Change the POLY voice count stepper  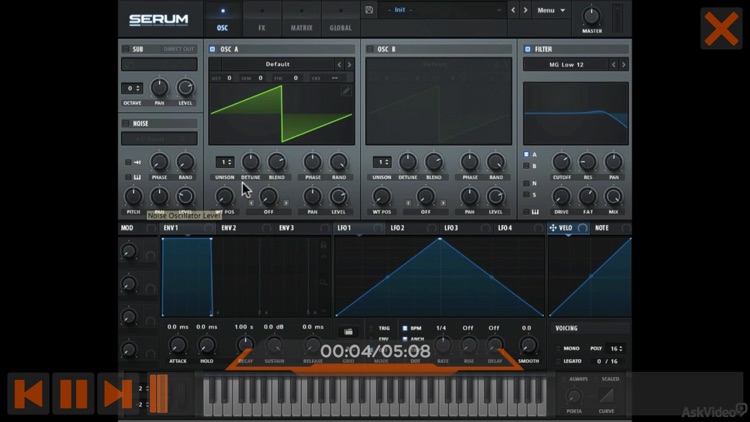pos(615,348)
